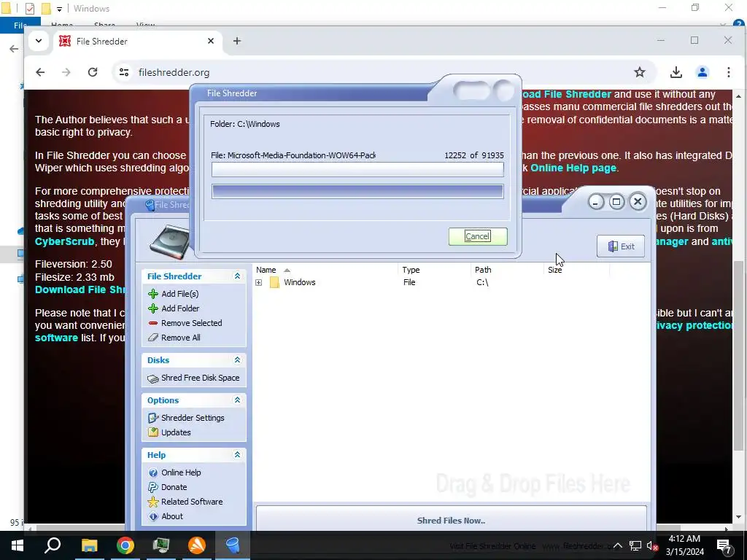Bookmark this page with the star
Screen dimensions: 747x560
tap(639, 72)
